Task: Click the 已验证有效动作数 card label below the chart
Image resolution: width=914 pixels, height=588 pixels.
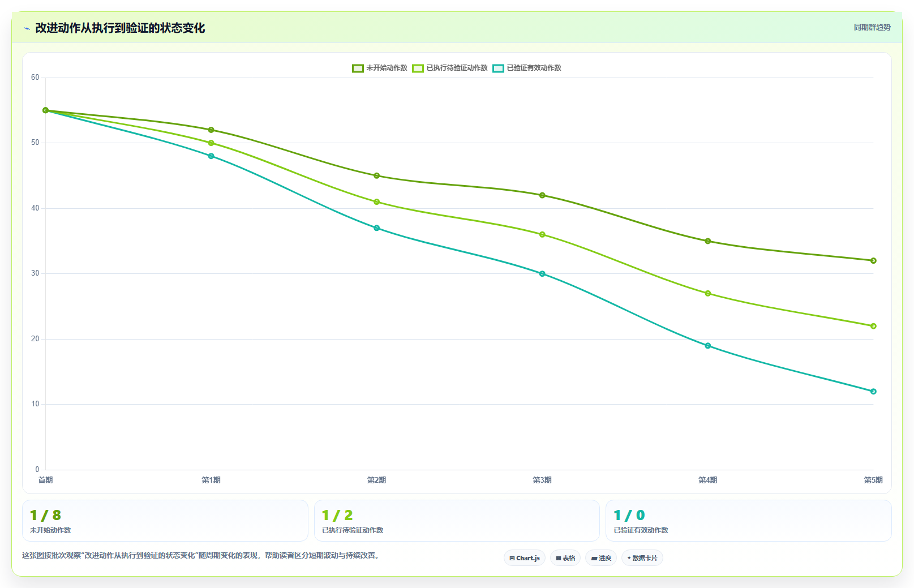Action: tap(641, 530)
